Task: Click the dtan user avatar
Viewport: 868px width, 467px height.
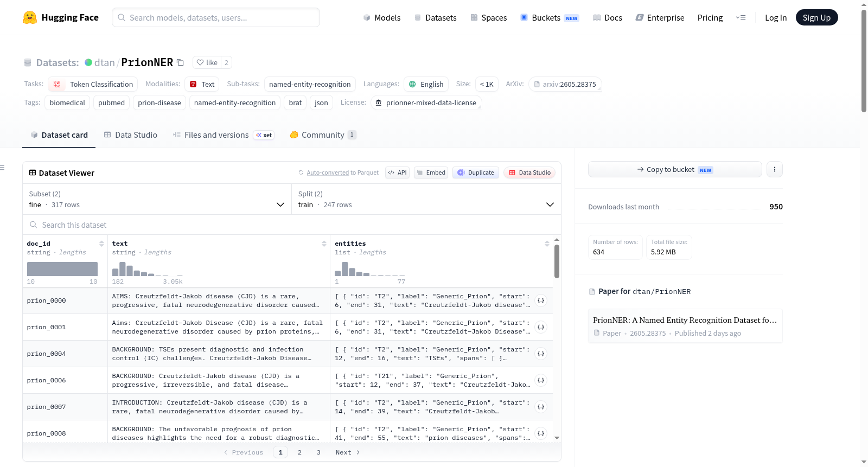Action: pos(88,62)
